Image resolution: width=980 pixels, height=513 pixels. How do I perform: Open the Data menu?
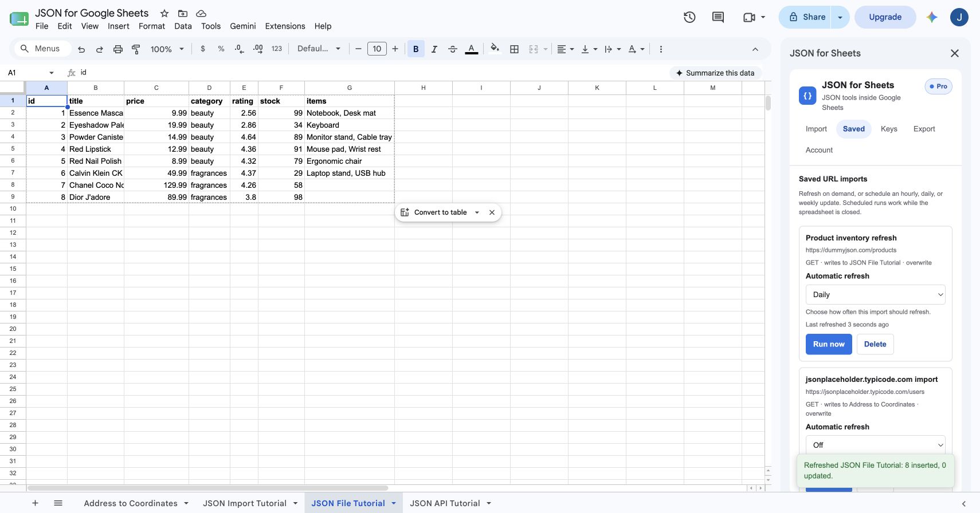[x=183, y=26]
